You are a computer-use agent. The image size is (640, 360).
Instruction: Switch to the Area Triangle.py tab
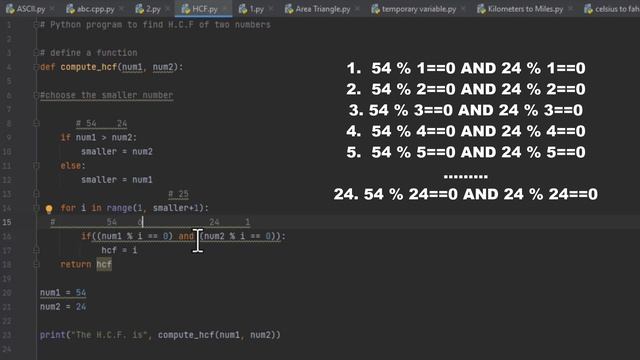click(322, 9)
